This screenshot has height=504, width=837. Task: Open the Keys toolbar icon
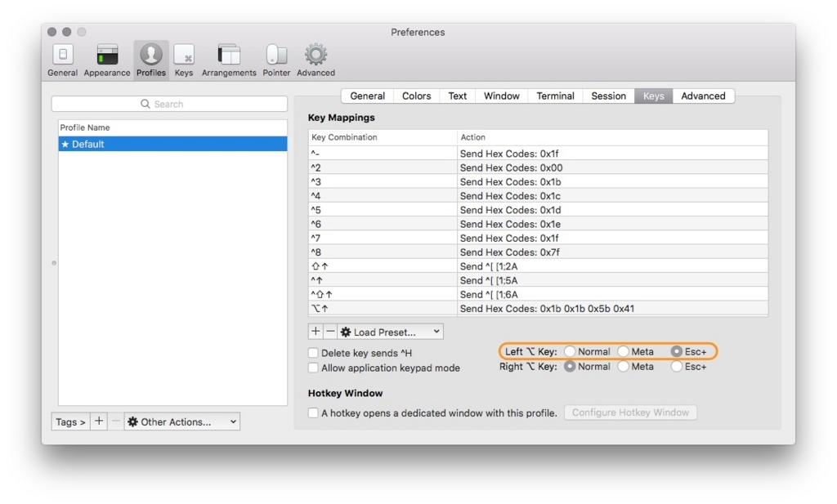point(184,60)
